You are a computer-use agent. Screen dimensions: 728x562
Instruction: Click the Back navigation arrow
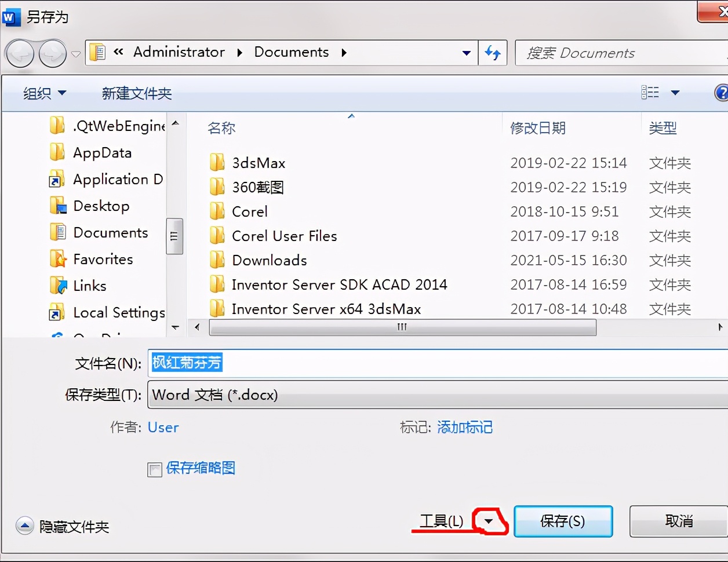click(20, 54)
